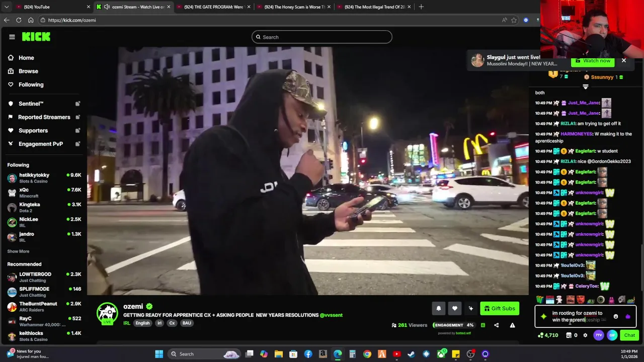Toggle the Supporters lock icon
Viewport: 644px width, 362px height.
77,131
